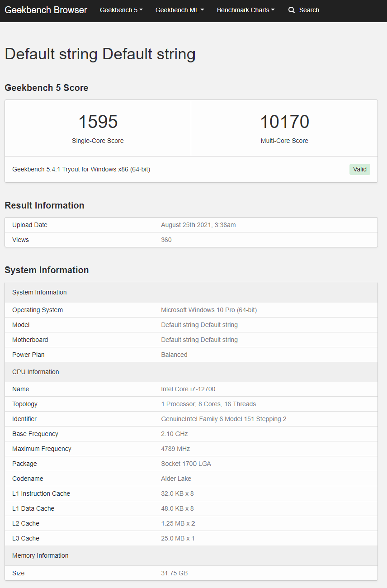Click the CPU Information header row
Image resolution: width=387 pixels, height=588 pixels.
[x=191, y=372]
